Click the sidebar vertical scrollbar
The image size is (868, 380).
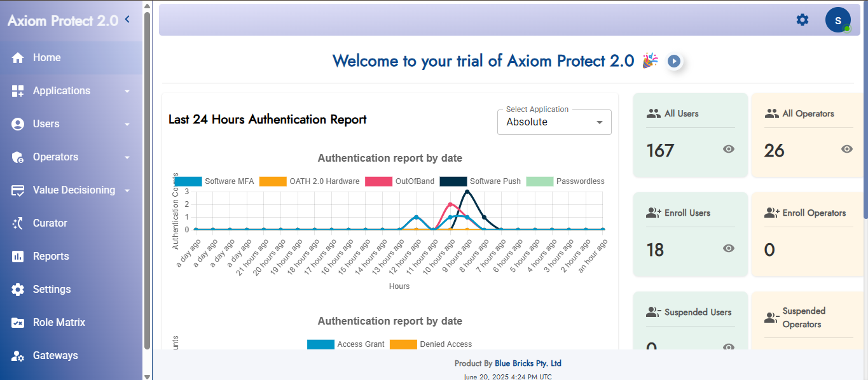point(148,179)
